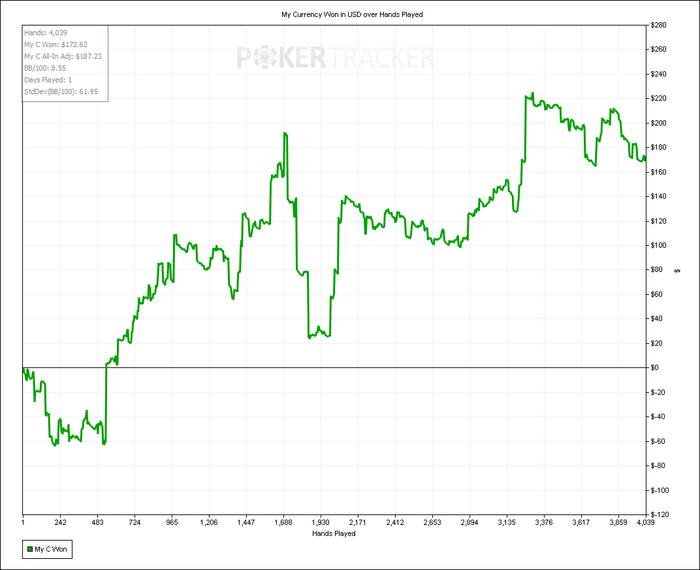
Task: Click the '$' y-axis unit label
Action: (x=678, y=270)
